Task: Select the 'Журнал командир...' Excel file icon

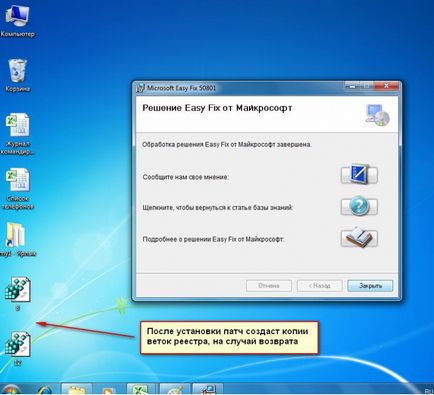Action: point(18,134)
